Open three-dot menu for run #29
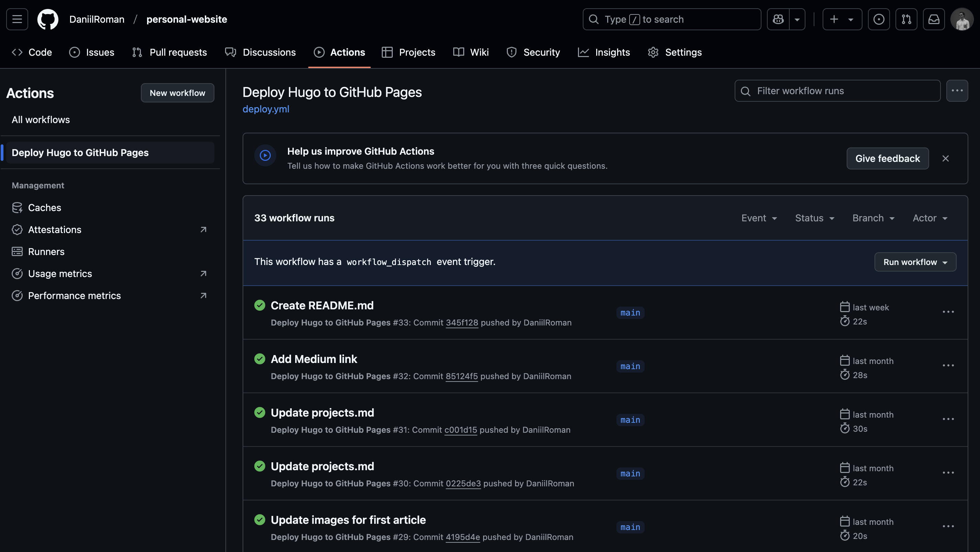 948,527
